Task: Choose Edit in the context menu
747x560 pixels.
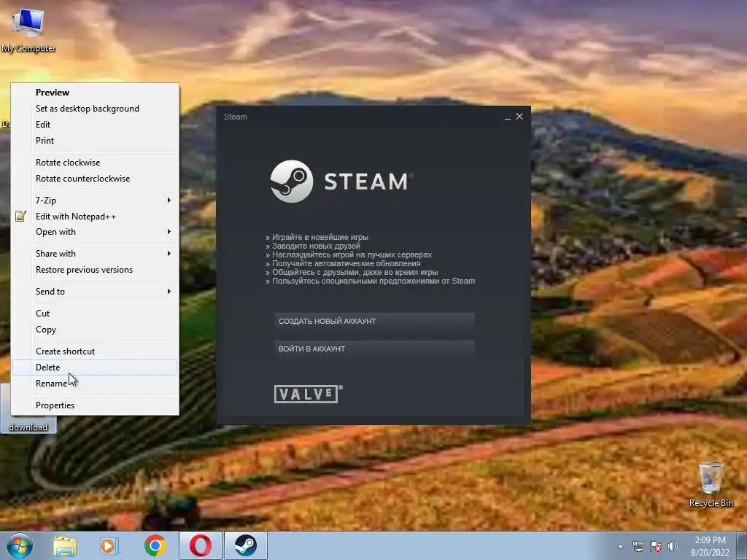Action: tap(95, 125)
